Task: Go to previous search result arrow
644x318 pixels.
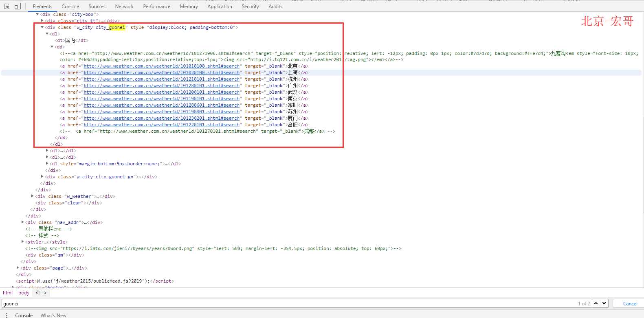Action: pyautogui.click(x=596, y=303)
